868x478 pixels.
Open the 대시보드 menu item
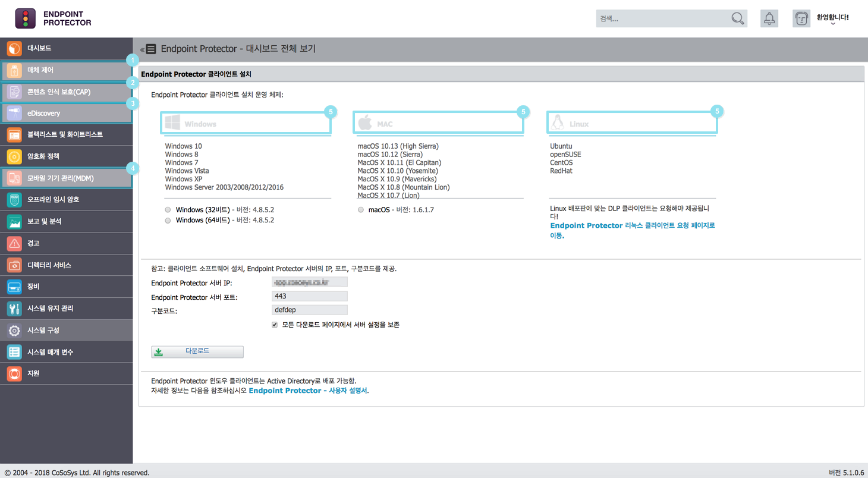coord(66,48)
